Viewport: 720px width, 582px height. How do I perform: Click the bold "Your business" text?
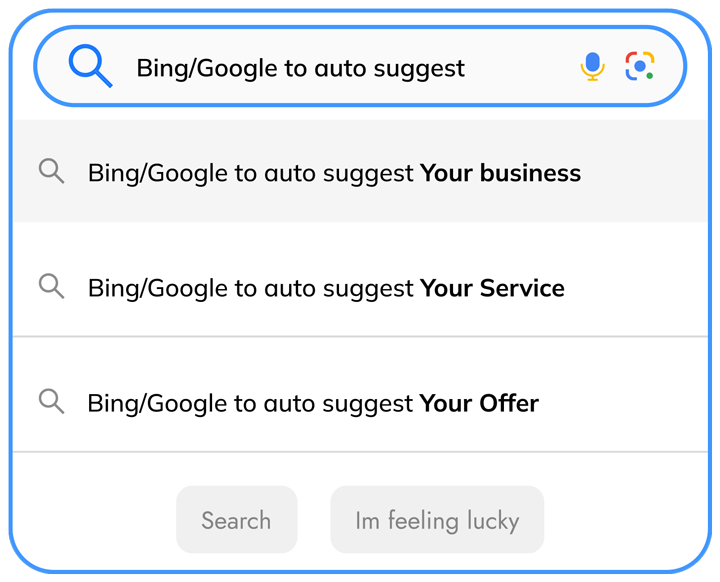500,173
